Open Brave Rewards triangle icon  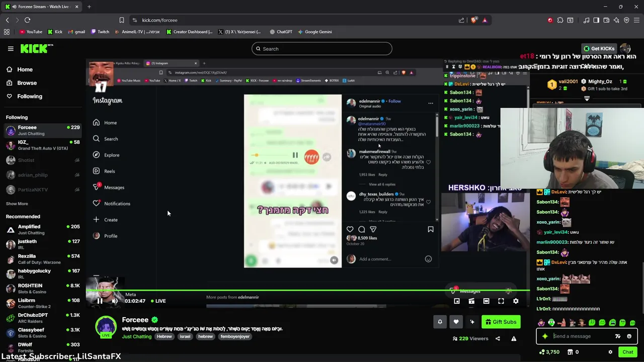click(x=485, y=20)
